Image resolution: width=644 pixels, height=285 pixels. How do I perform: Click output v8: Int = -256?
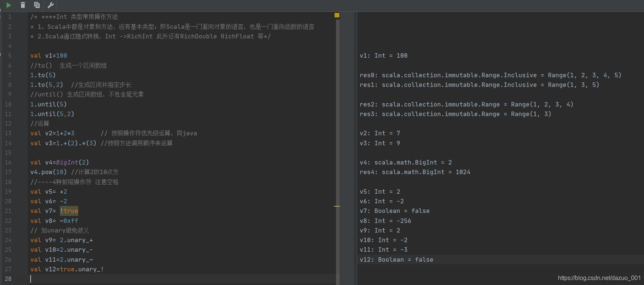386,221
